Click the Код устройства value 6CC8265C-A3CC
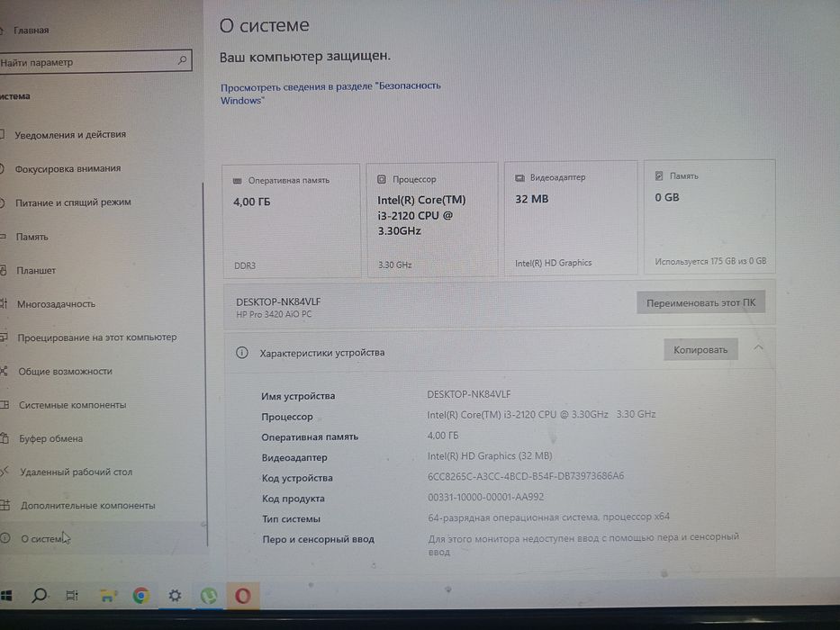Viewport: 840px width, 630px height. pyautogui.click(x=526, y=476)
